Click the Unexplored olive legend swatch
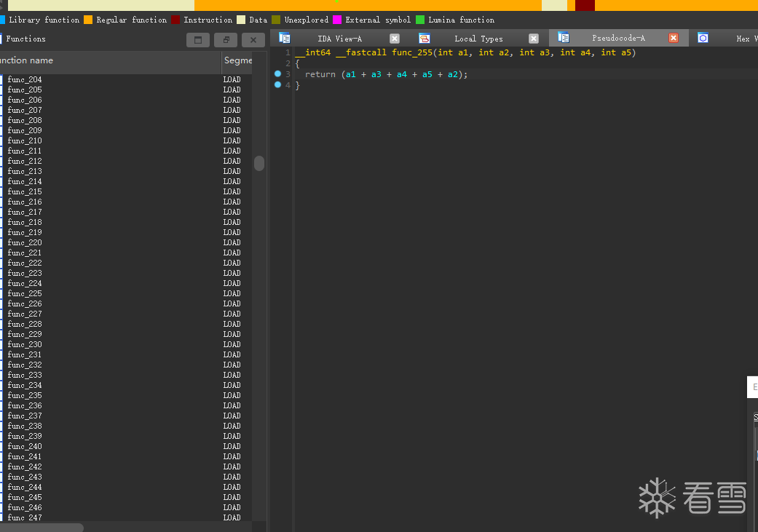Screen dimensions: 758x532 tap(276, 20)
